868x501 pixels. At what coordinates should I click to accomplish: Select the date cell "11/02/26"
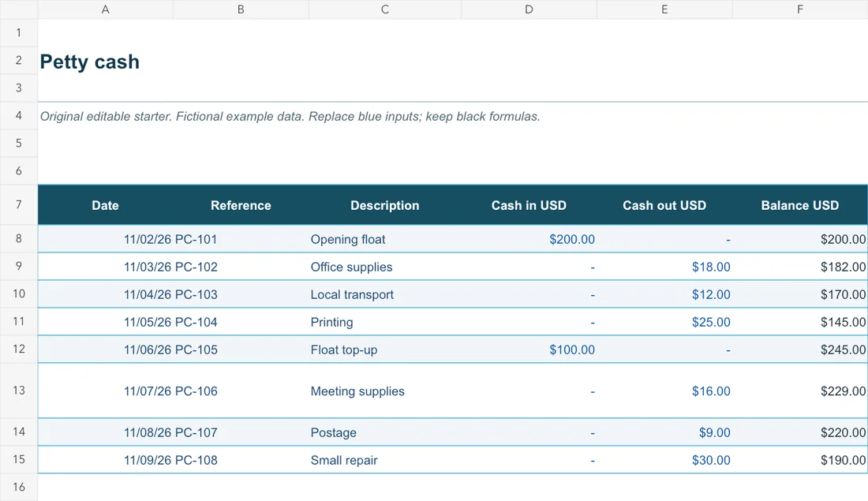click(105, 239)
